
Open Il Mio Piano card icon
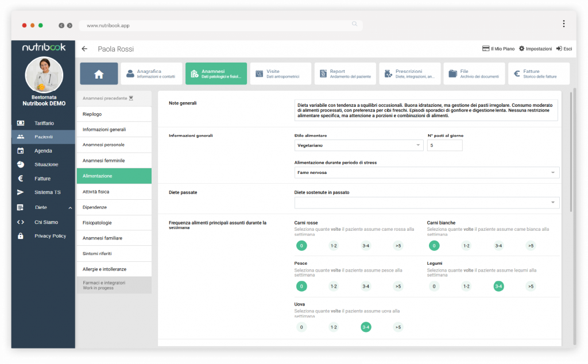click(485, 49)
